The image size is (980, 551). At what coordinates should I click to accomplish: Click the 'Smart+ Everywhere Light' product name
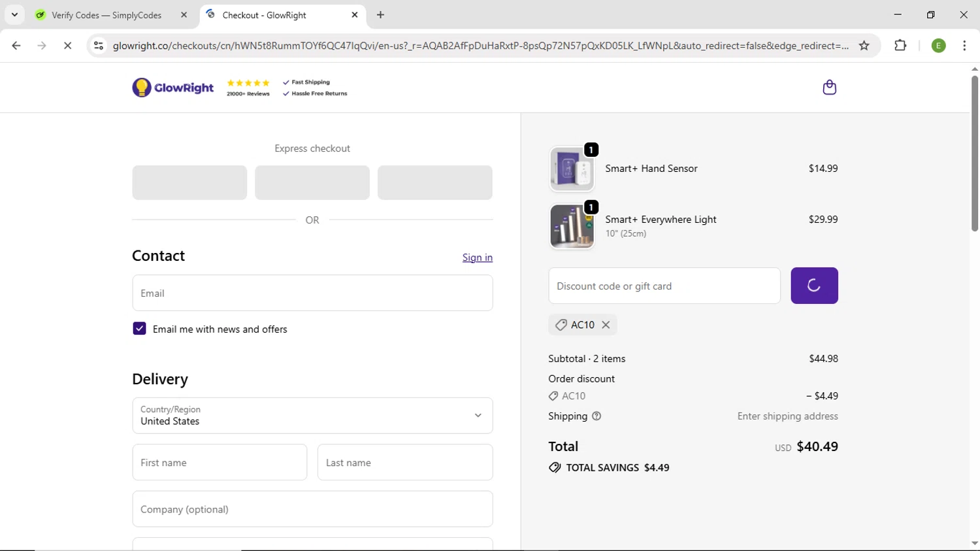[661, 220]
